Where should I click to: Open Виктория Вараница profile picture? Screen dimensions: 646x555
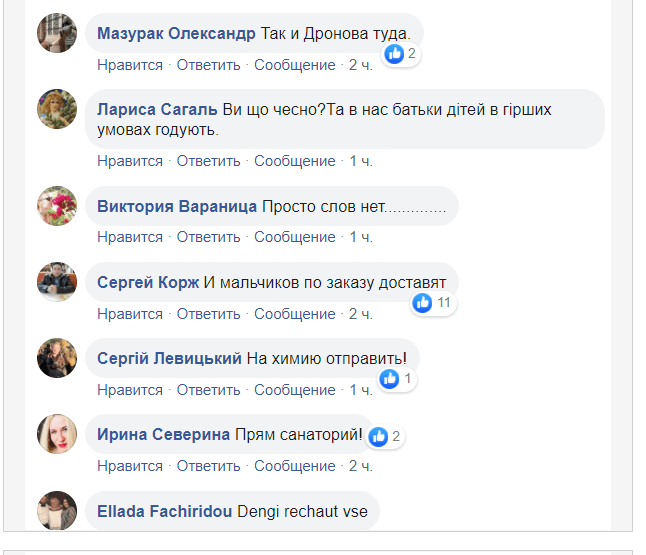click(57, 206)
